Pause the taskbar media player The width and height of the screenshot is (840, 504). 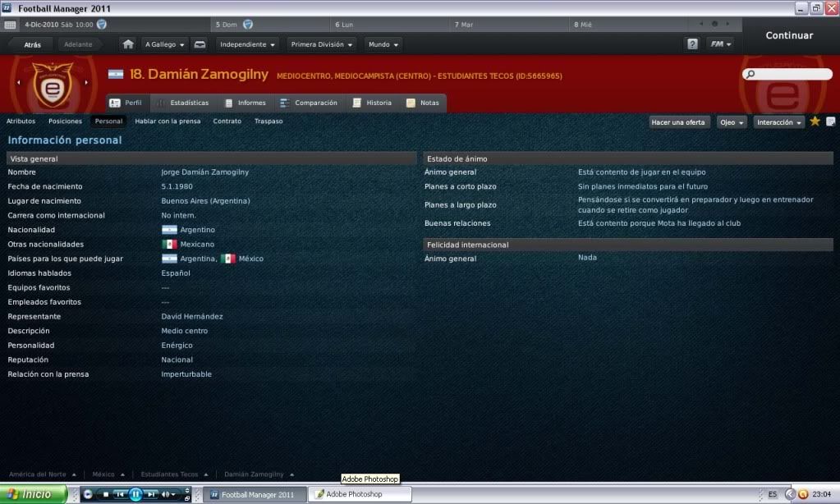(x=135, y=494)
